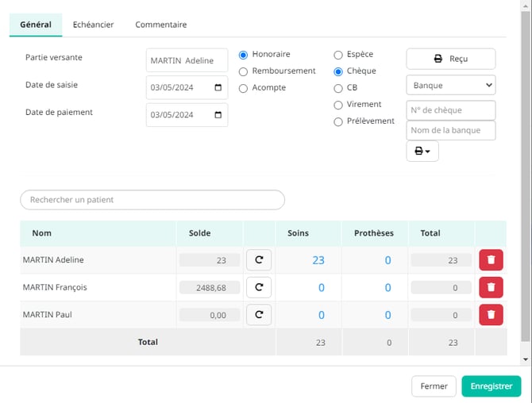Click the refresh icon for MARTIN Paul
The width and height of the screenshot is (532, 403).
(x=259, y=315)
